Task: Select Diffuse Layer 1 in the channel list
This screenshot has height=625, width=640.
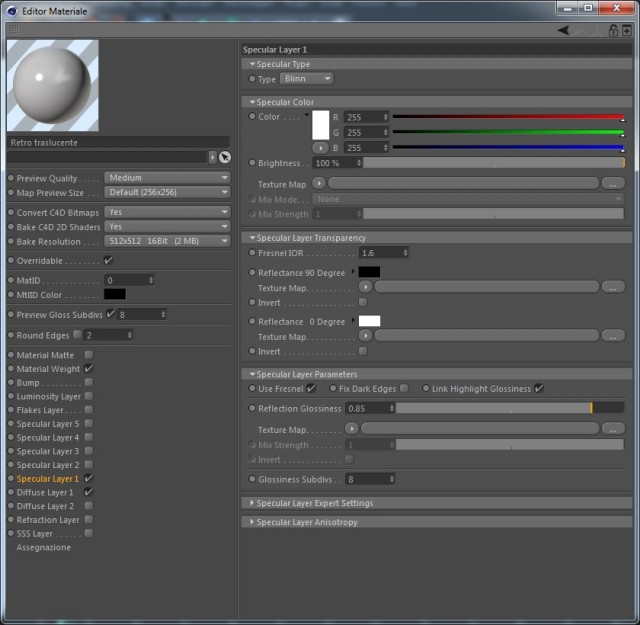Action: [45, 492]
